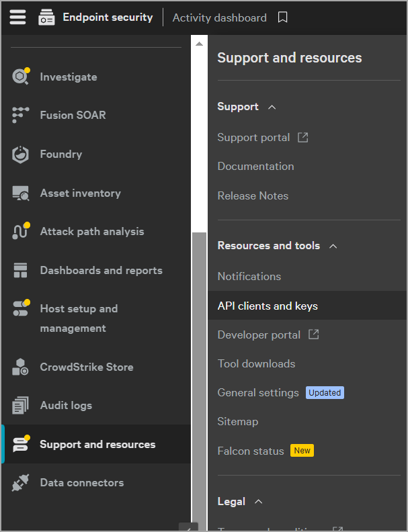408x532 pixels.
Task: Open API clients and keys
Action: 268,306
